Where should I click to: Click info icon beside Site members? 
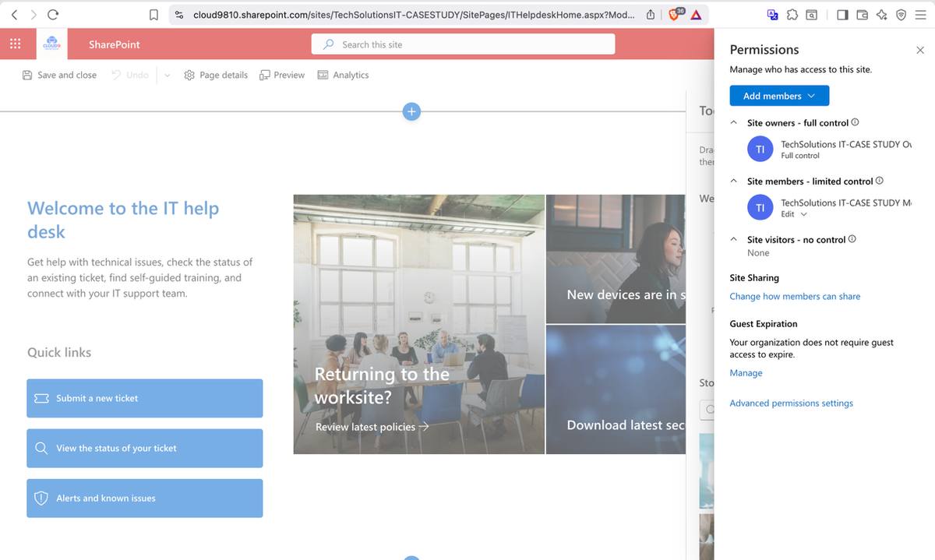click(880, 181)
